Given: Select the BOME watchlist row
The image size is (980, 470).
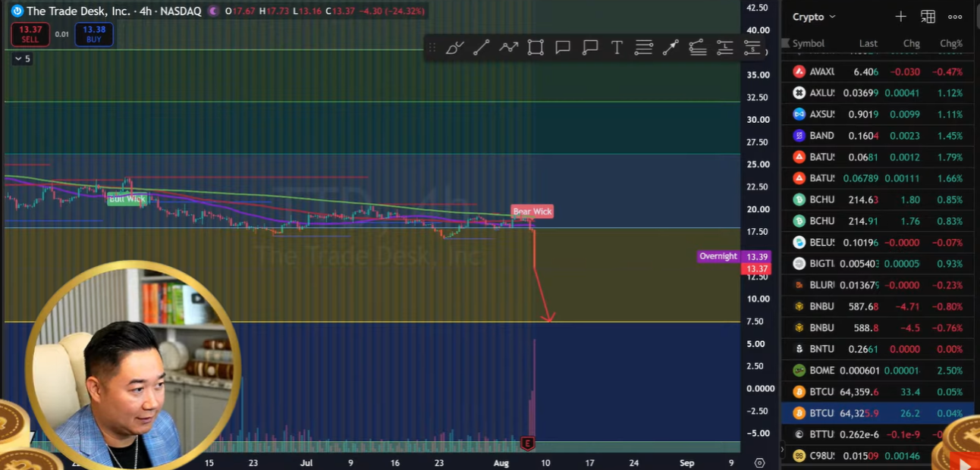Looking at the screenshot, I should coord(878,371).
